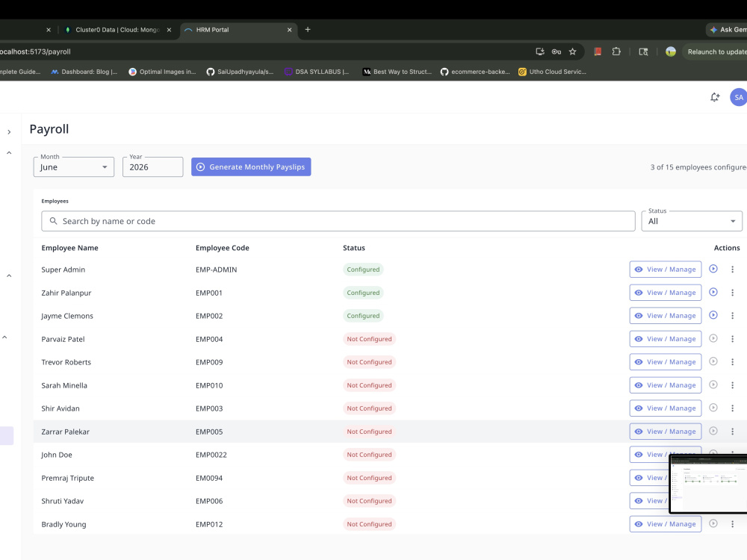Click play icon in Sarah Minella row
747x560 pixels.
713,385
